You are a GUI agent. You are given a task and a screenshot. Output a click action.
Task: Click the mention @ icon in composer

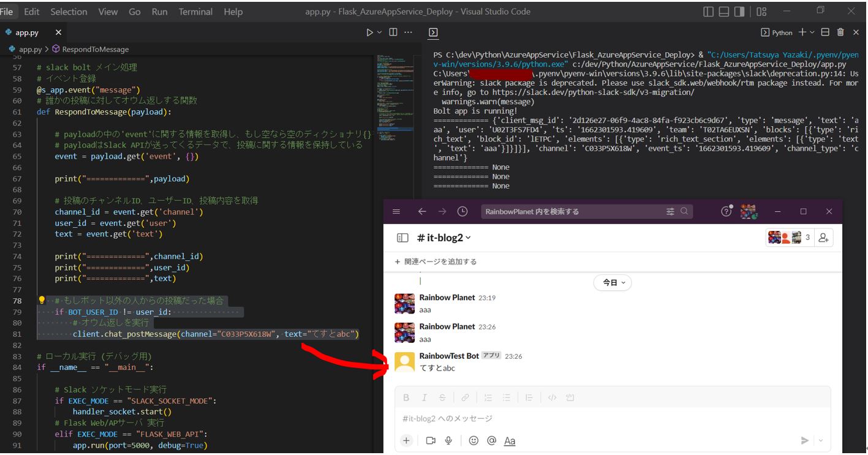click(491, 440)
